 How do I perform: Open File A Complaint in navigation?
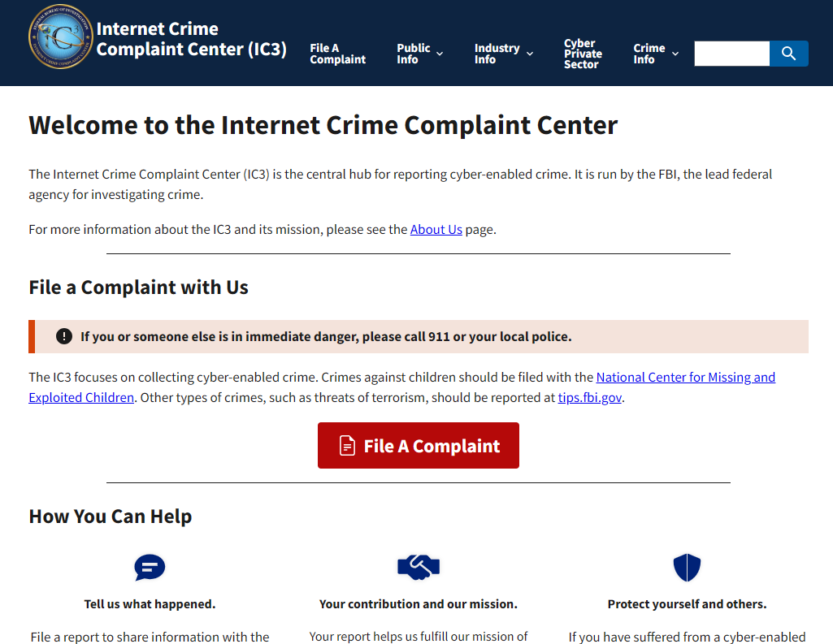337,54
